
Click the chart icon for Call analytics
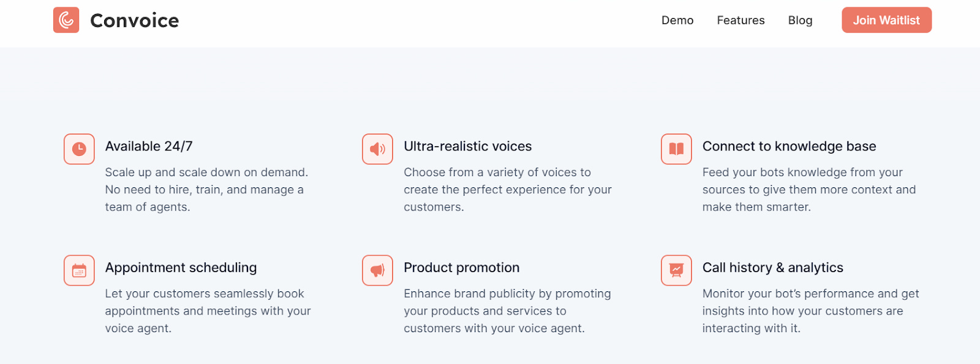coord(676,270)
